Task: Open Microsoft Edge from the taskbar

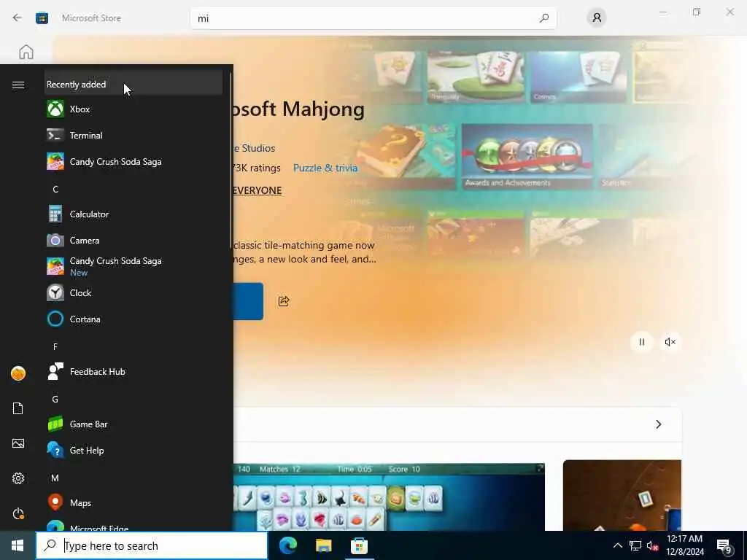Action: pyautogui.click(x=287, y=545)
